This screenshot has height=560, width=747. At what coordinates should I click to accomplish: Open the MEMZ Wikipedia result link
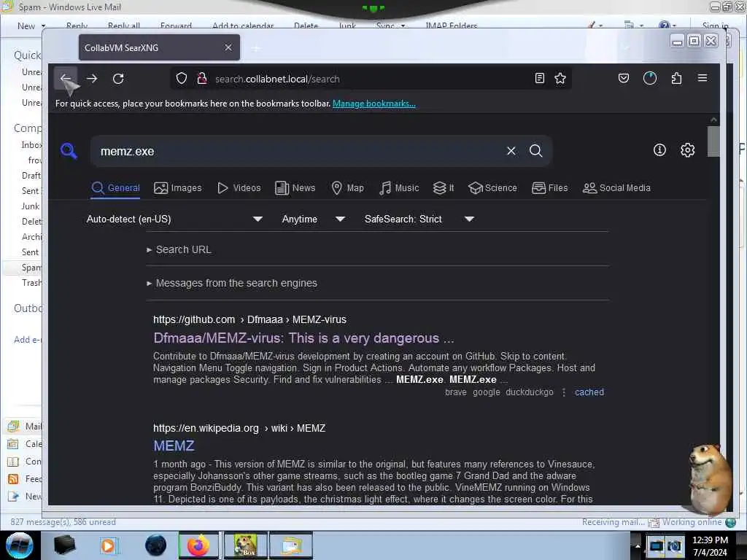(174, 446)
